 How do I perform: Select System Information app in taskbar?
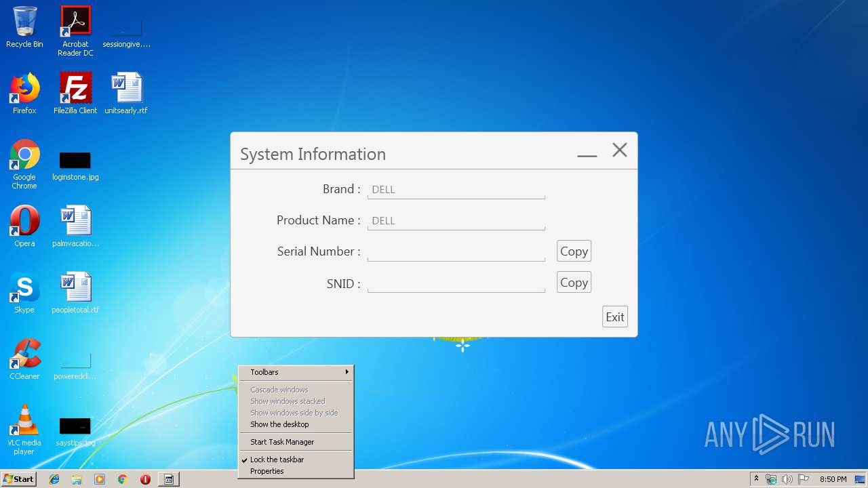[170, 479]
